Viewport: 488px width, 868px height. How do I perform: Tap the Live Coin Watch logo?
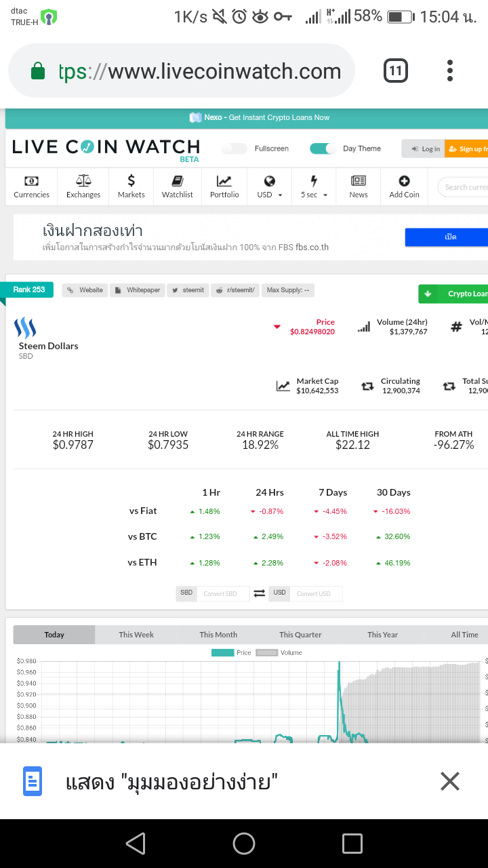(x=106, y=149)
